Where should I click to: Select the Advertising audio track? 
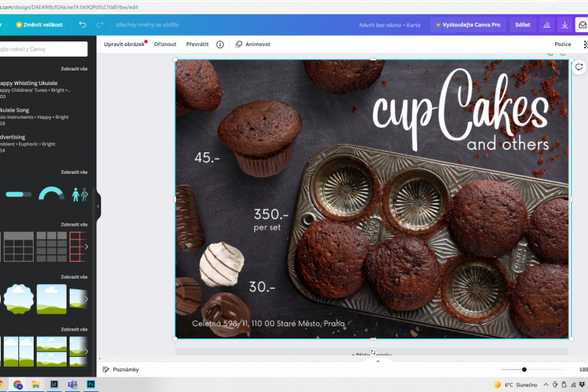pos(28,143)
